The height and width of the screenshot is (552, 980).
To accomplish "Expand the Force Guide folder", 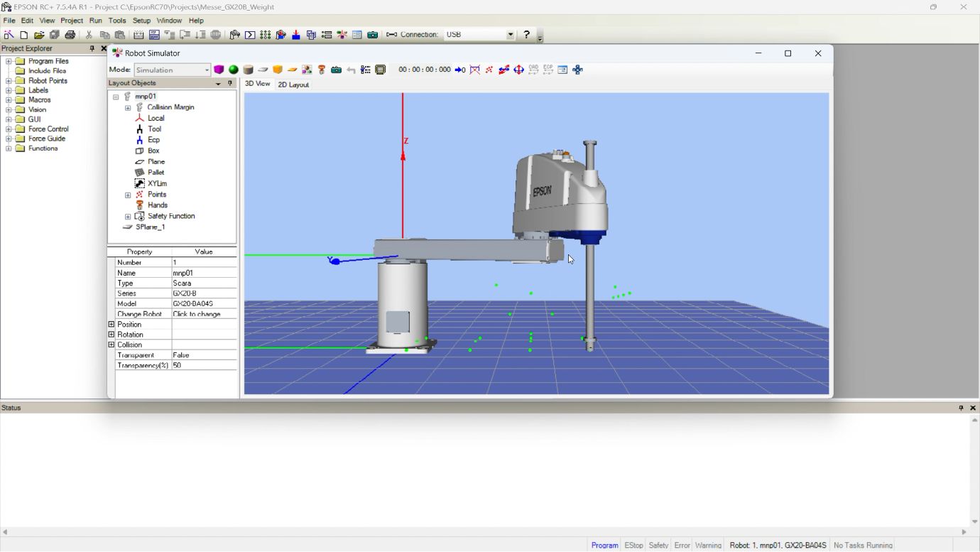I will point(9,139).
